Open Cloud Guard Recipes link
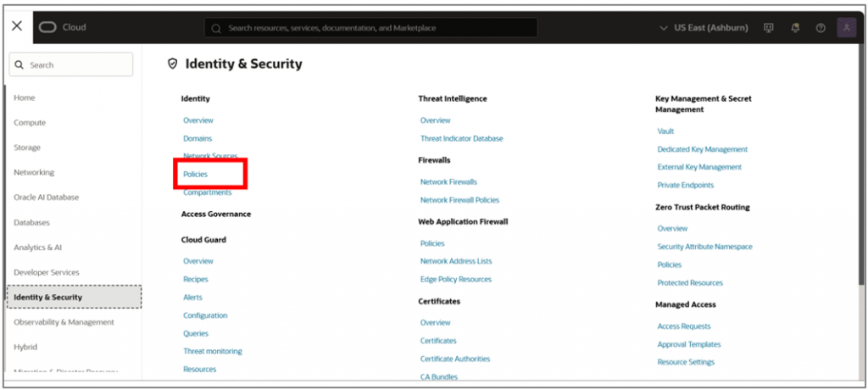Viewport: 868px width, 390px height. pyautogui.click(x=196, y=279)
